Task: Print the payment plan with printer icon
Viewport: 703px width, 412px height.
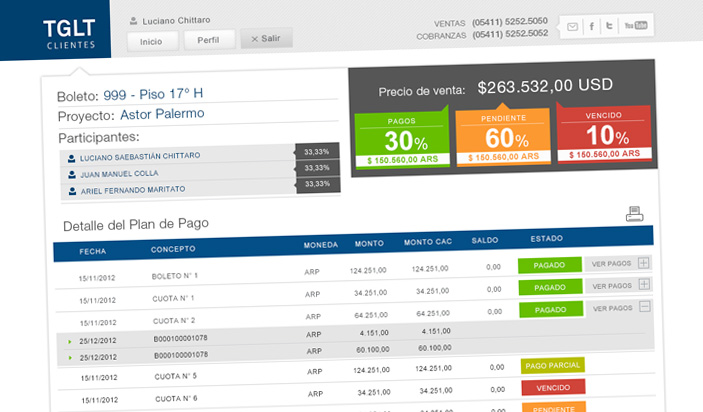Action: 635,213
